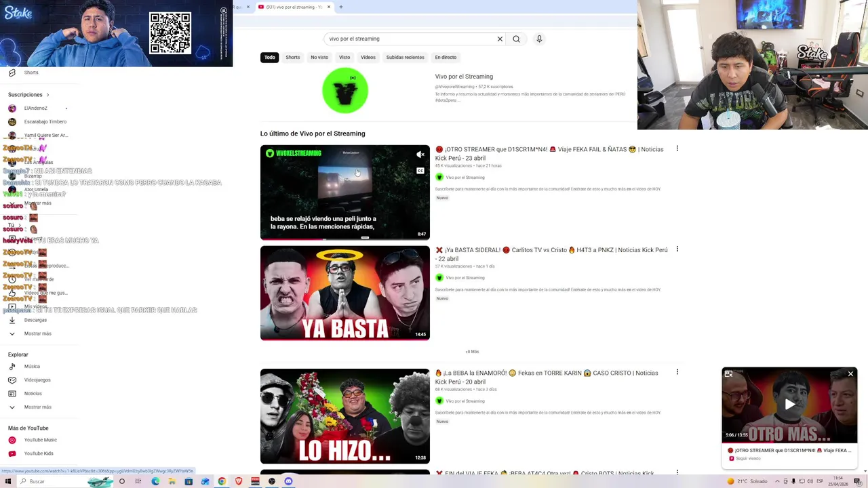Open the Windows Start menu
Screen dimensions: 868x488
[9, 481]
